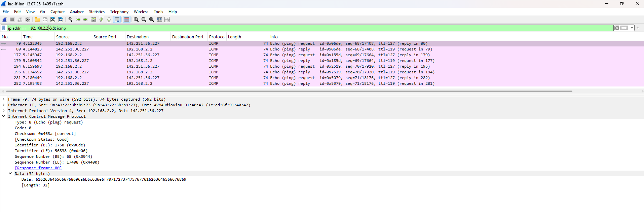Follow the Response frame: 80 link
644x212 pixels.
pos(38,168)
